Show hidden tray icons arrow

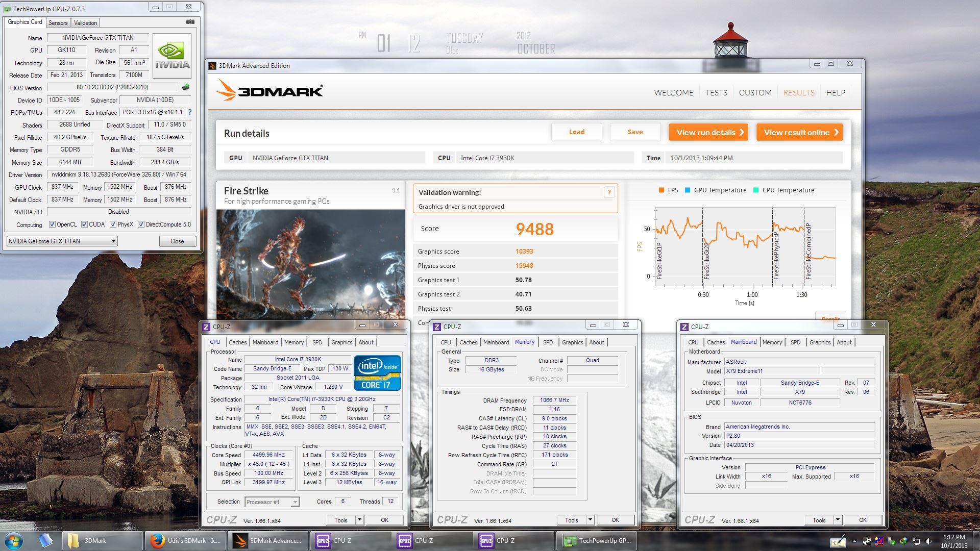[x=854, y=542]
